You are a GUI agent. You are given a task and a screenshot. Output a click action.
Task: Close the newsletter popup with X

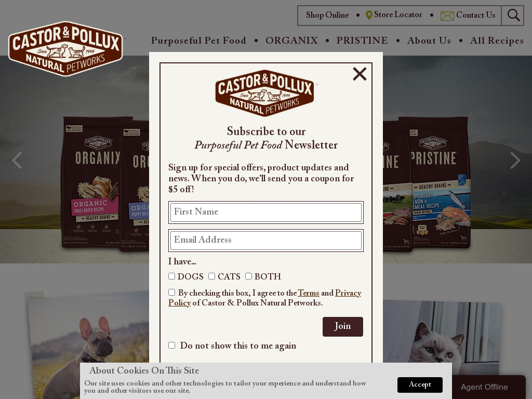(360, 74)
